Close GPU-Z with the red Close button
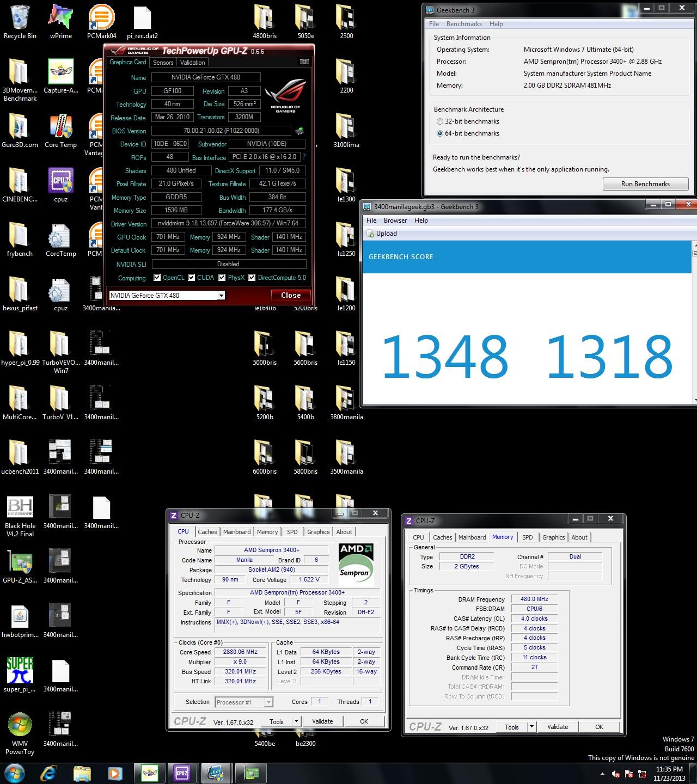 291,295
